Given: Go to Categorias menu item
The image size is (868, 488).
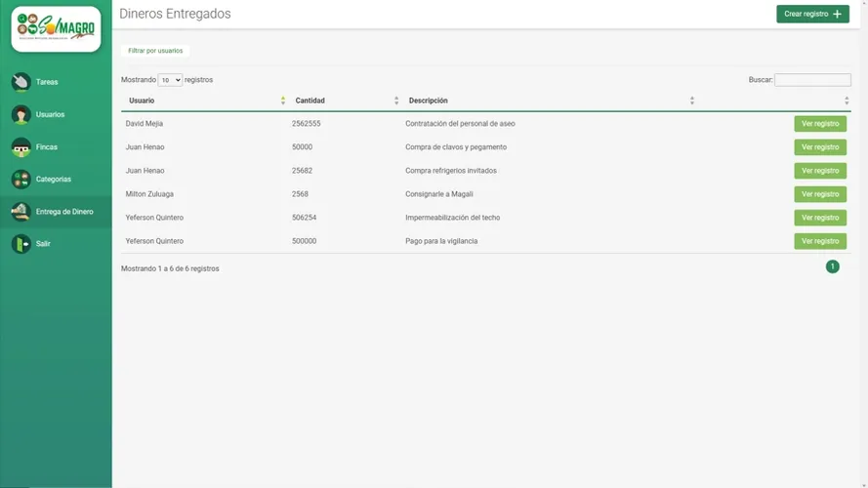Looking at the screenshot, I should 54,180.
